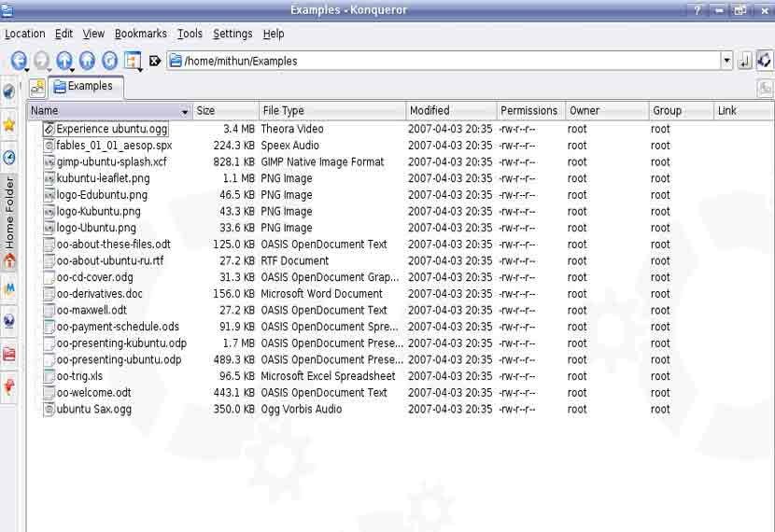Select file kubuntu-leaflet.png

[104, 178]
